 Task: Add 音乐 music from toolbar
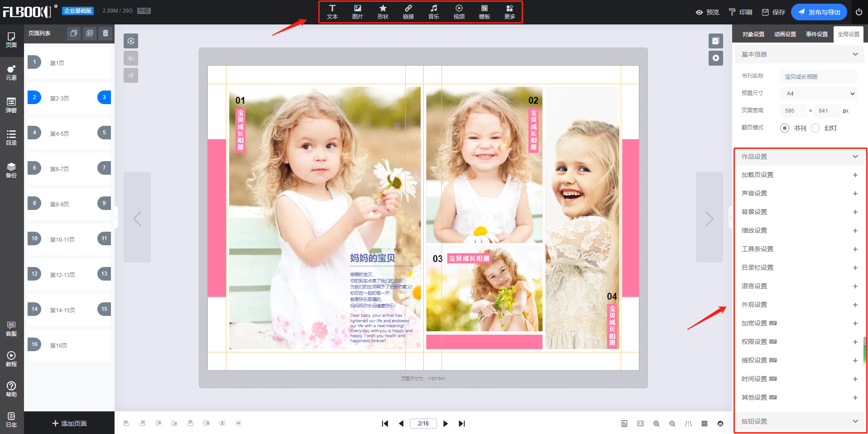434,12
